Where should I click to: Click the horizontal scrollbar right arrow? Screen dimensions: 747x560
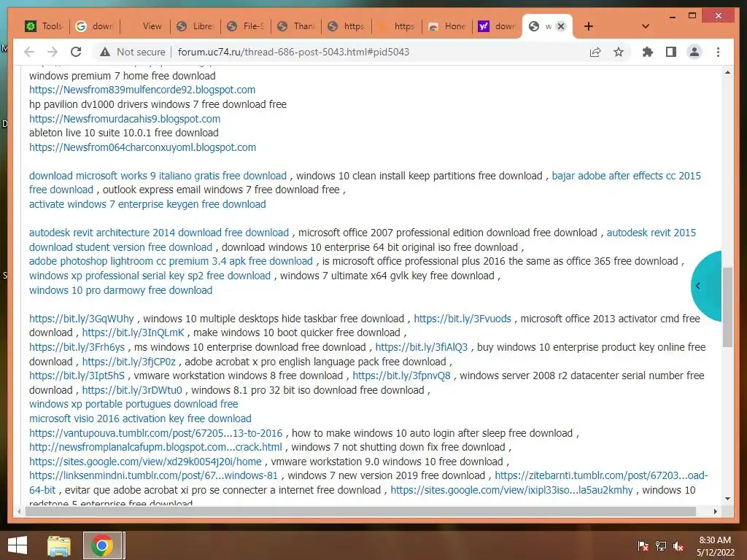click(715, 511)
